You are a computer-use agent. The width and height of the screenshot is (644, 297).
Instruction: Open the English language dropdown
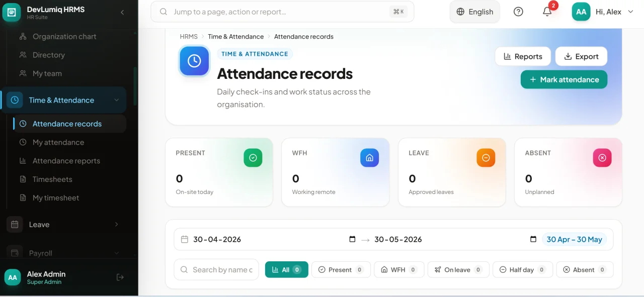coord(475,12)
